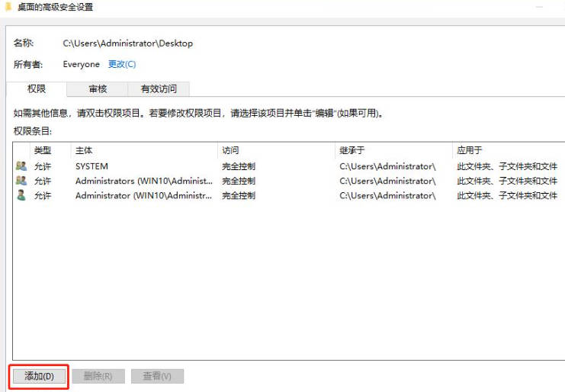The height and width of the screenshot is (392, 565).
Task: Click 此文件夹、子文件夹和文件 in Administrators row
Action: (507, 181)
